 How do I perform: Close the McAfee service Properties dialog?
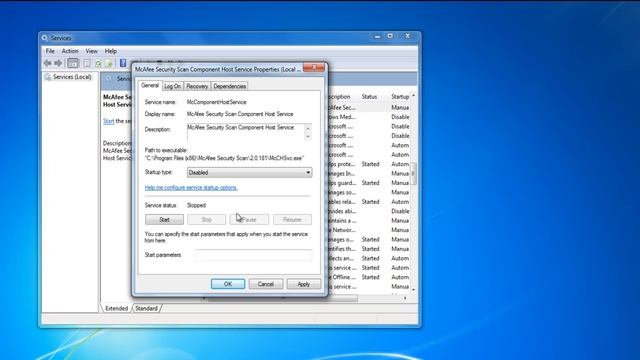point(315,67)
